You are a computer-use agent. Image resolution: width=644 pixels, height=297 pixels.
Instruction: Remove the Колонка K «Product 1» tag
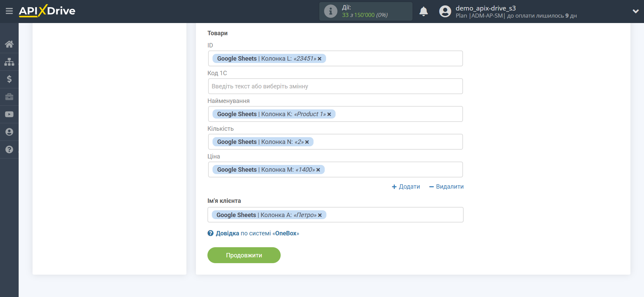[x=329, y=114]
